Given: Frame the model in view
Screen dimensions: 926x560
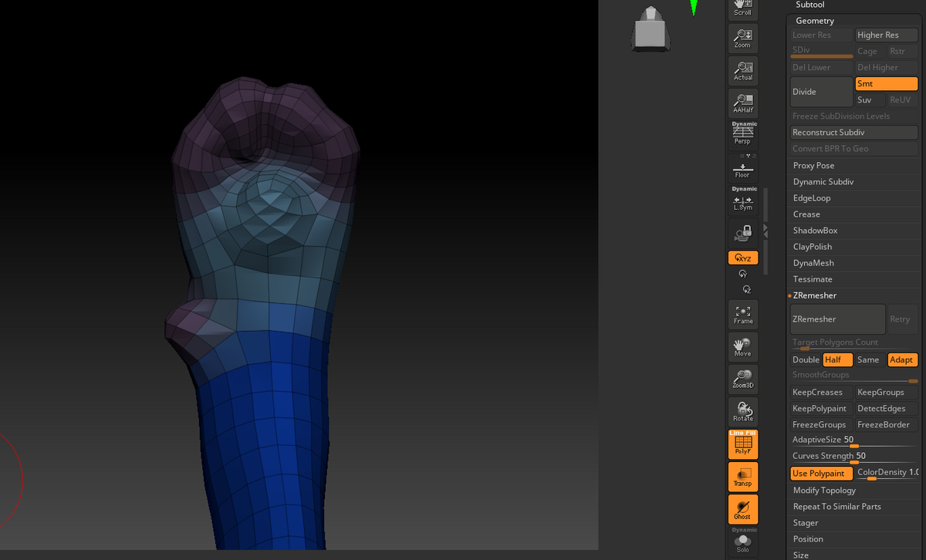Looking at the screenshot, I should tap(742, 313).
